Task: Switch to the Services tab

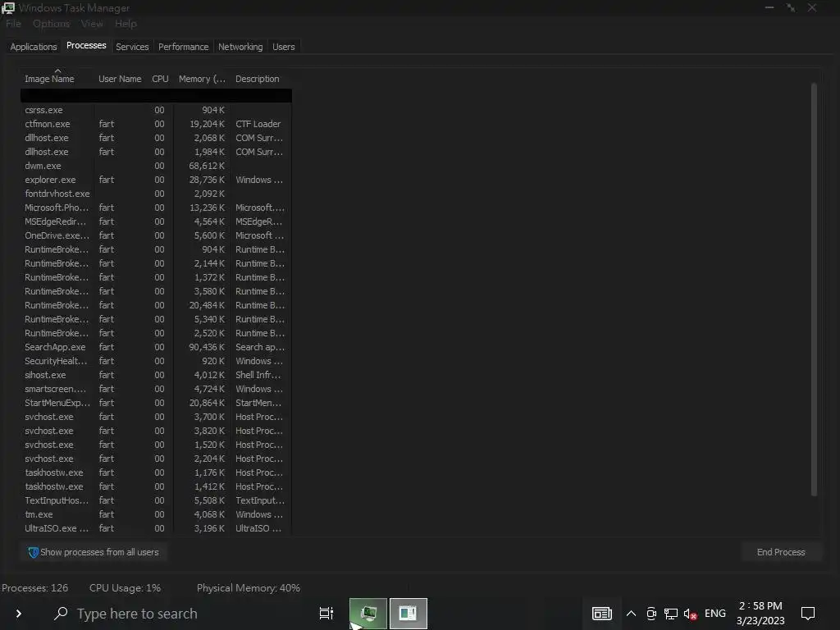Action: point(132,47)
